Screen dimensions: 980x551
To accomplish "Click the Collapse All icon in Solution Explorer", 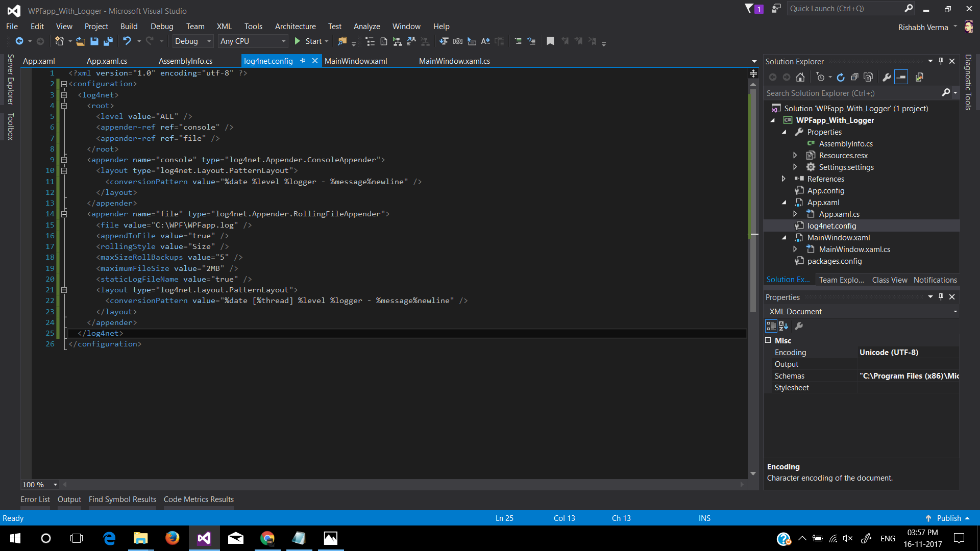I will click(x=854, y=77).
